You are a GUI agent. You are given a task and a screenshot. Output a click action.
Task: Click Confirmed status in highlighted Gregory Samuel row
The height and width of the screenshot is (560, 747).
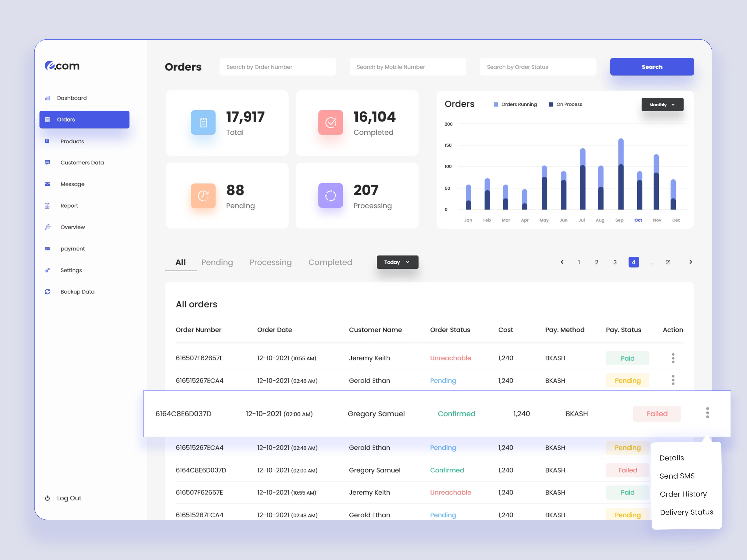tap(456, 414)
